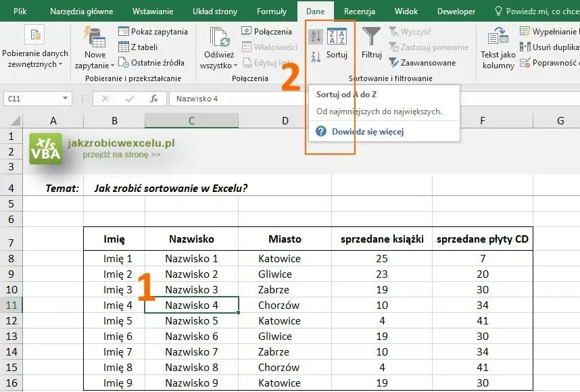Screen dimensions: 580x392
Task: Select the cell Nazwisko 4
Action: click(x=191, y=305)
